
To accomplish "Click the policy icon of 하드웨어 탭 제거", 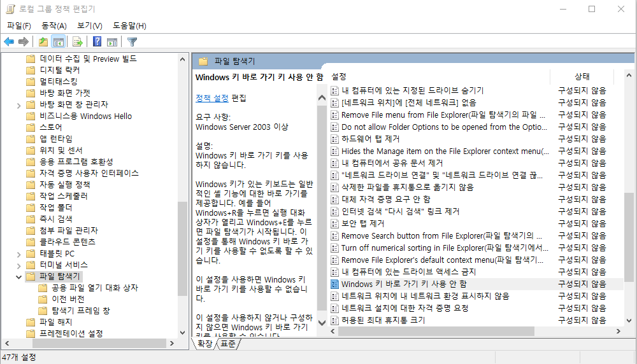I will [334, 139].
